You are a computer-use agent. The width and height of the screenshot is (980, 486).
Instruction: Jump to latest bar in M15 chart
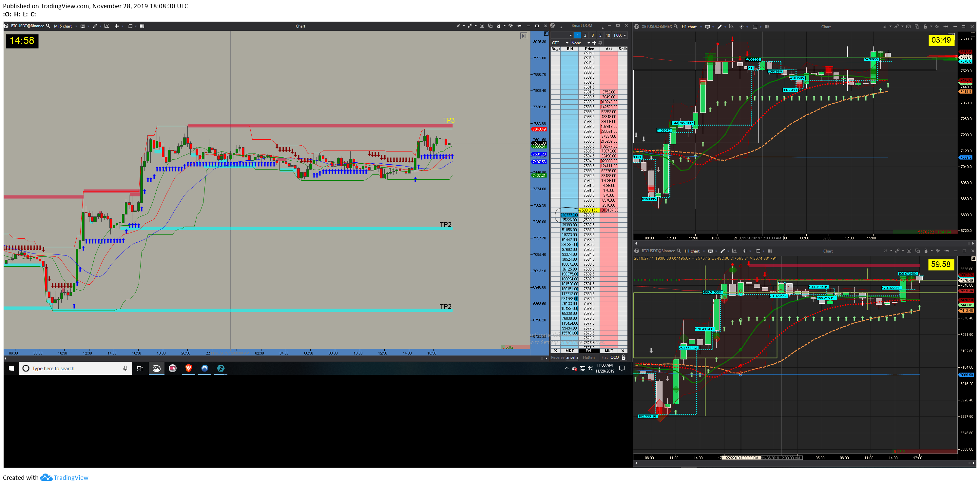pyautogui.click(x=524, y=36)
